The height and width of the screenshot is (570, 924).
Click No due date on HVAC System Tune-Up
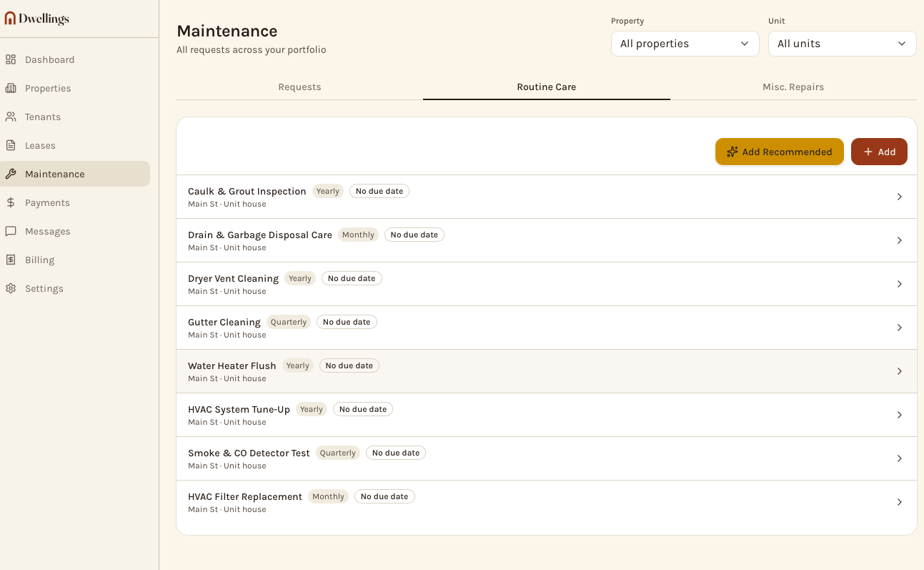(x=363, y=409)
